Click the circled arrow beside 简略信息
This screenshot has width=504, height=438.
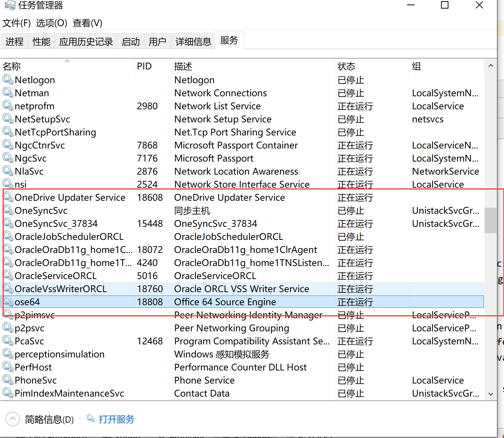[12, 419]
